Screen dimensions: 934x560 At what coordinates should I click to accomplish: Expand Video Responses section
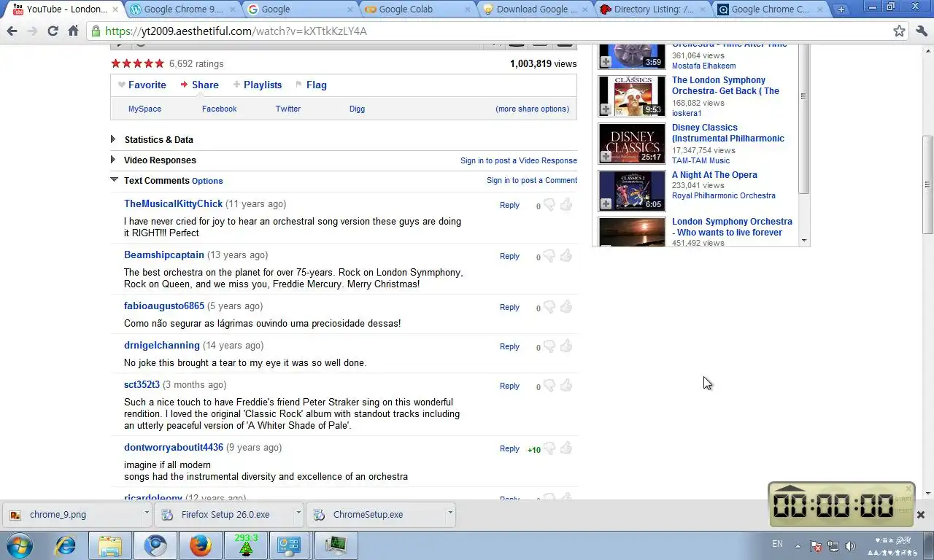click(x=113, y=160)
